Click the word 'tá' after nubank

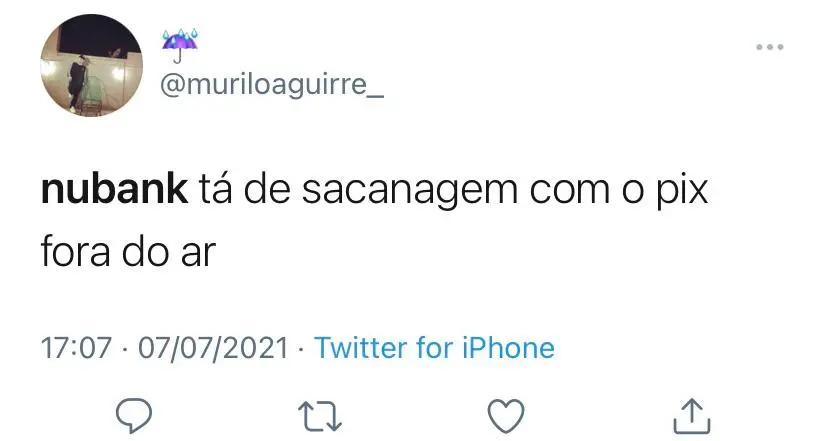(219, 191)
